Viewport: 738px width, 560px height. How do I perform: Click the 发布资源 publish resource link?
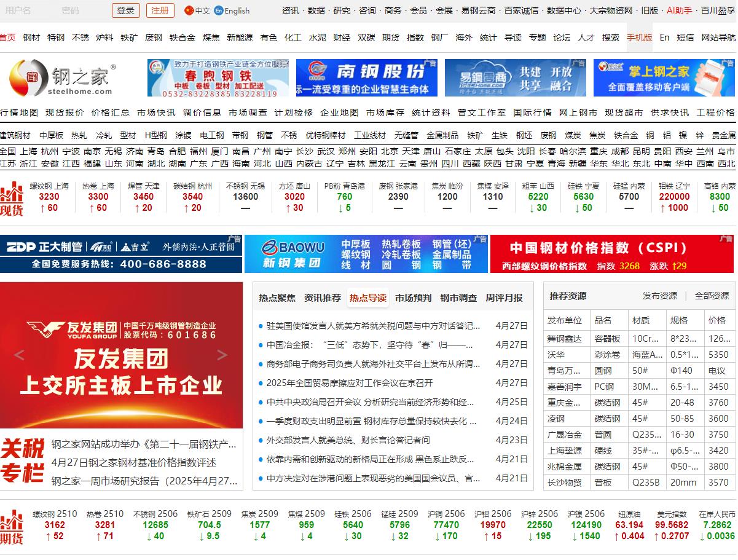659,296
